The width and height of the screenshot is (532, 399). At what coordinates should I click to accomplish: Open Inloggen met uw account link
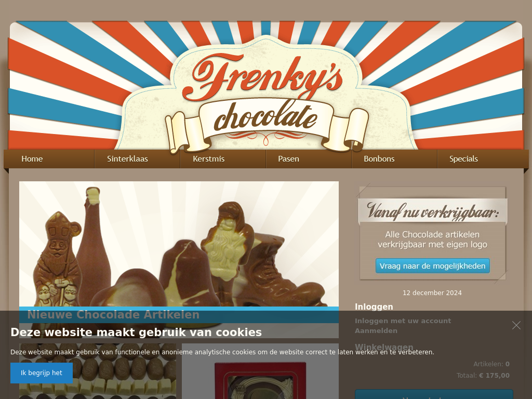click(403, 321)
